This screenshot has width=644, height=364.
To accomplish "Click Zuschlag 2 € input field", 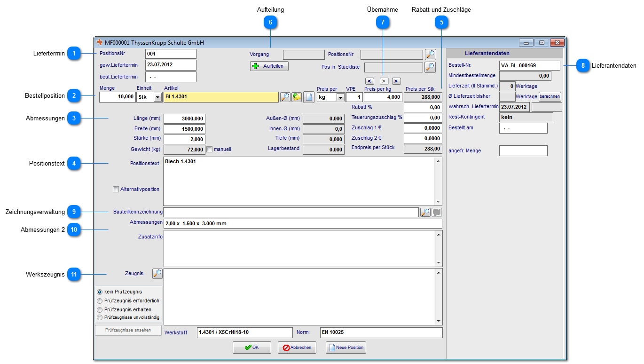I will click(x=423, y=139).
